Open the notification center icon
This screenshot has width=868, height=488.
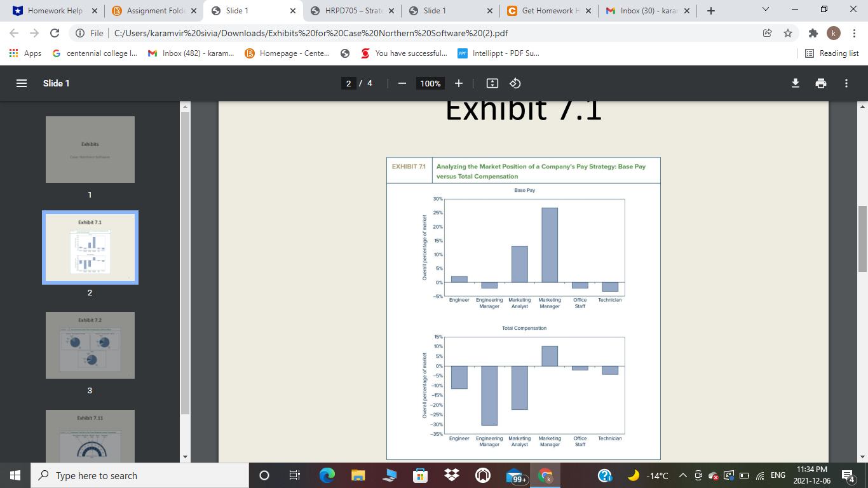849,475
